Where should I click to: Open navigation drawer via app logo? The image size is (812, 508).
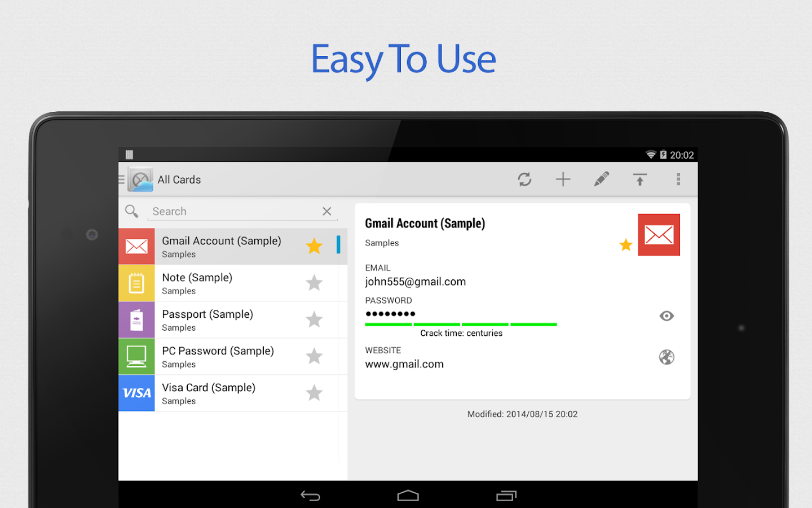coord(140,179)
